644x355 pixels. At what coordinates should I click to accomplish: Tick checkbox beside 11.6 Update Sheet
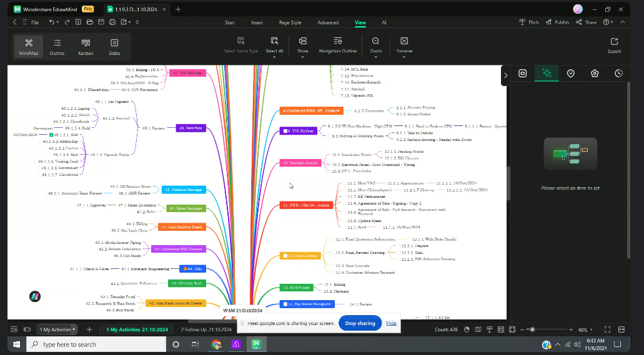345,221
